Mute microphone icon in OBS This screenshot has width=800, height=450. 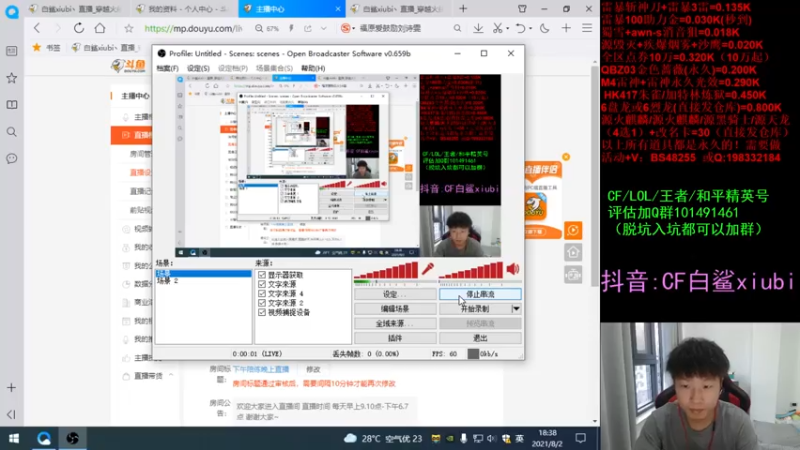428,269
